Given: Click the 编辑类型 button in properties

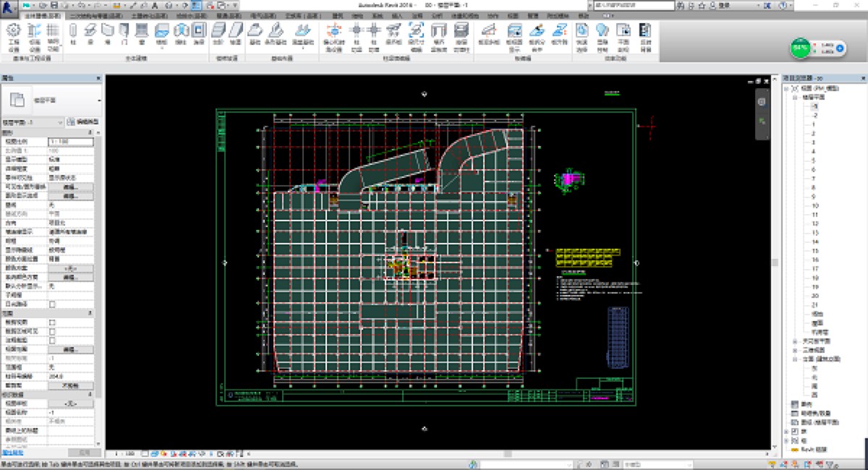Looking at the screenshot, I should [x=83, y=122].
